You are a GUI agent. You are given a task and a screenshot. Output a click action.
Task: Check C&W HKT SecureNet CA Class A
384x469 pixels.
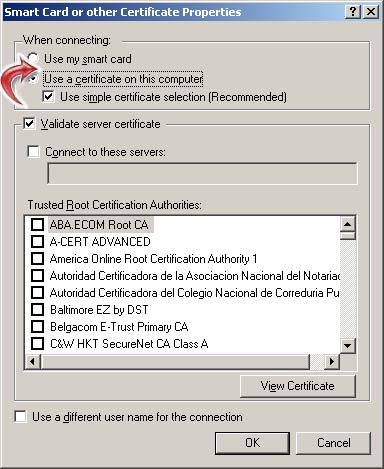(x=37, y=343)
